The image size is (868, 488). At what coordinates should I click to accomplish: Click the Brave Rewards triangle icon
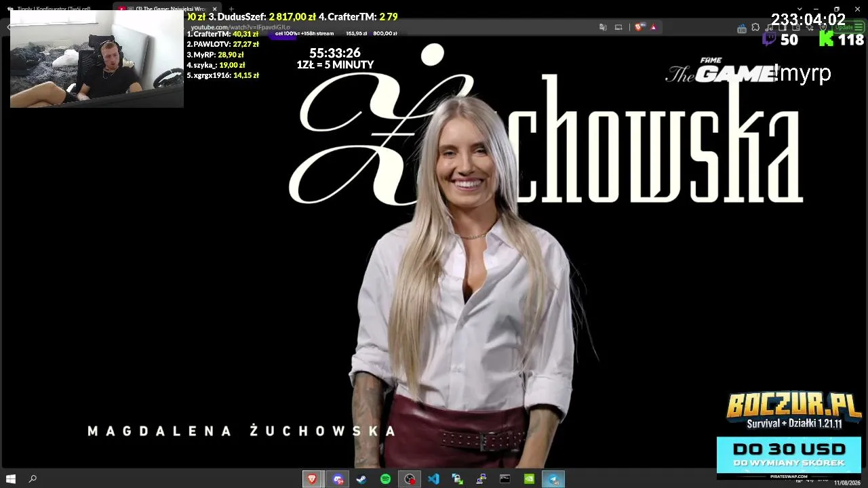click(654, 27)
